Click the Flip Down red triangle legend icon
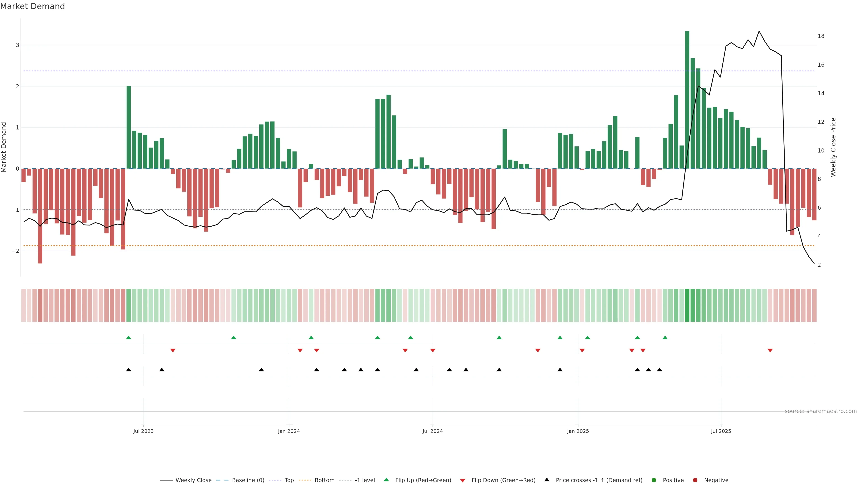This screenshot has width=868, height=488. point(463,481)
